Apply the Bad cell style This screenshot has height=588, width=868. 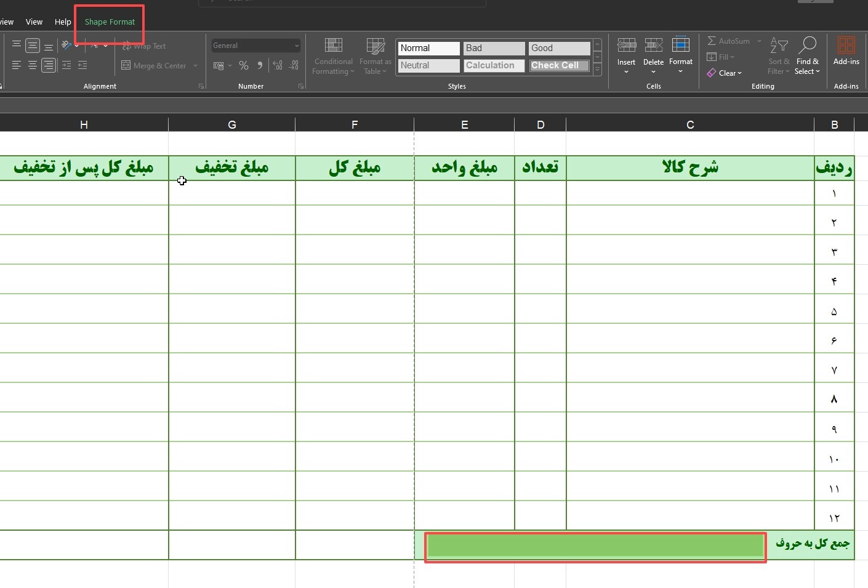tap(494, 48)
